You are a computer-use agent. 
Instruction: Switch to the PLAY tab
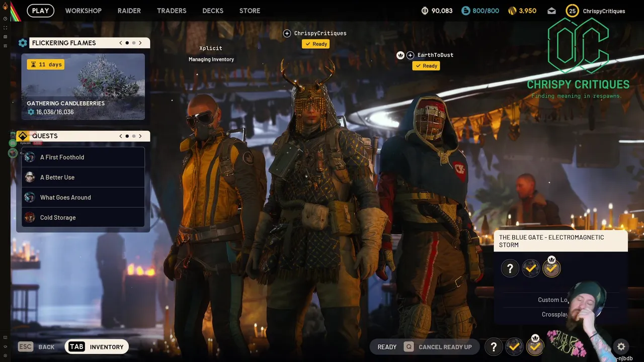tap(41, 11)
